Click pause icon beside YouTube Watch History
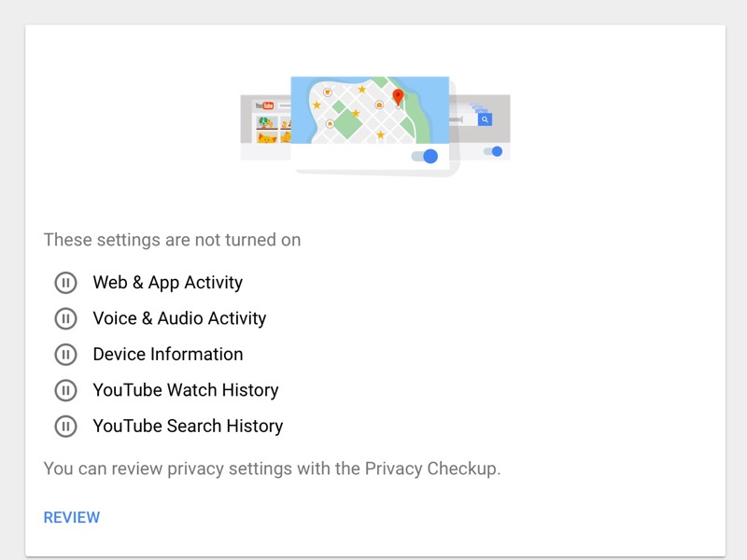747x560 pixels. [65, 390]
